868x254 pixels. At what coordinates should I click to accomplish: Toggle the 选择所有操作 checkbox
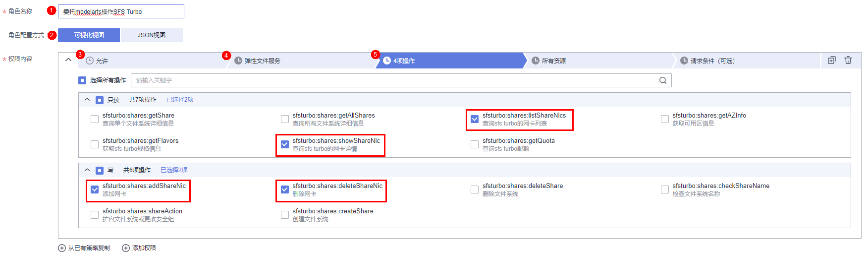pyautogui.click(x=82, y=80)
